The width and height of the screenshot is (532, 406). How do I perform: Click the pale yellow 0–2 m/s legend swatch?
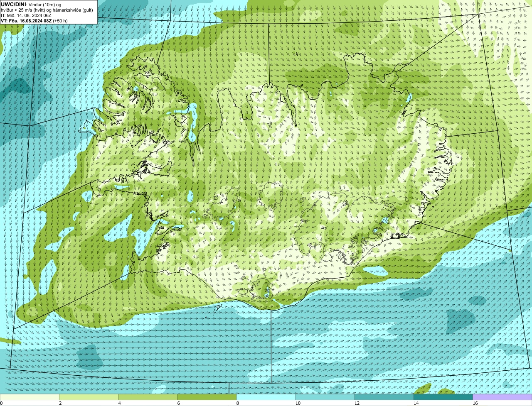tap(30, 397)
